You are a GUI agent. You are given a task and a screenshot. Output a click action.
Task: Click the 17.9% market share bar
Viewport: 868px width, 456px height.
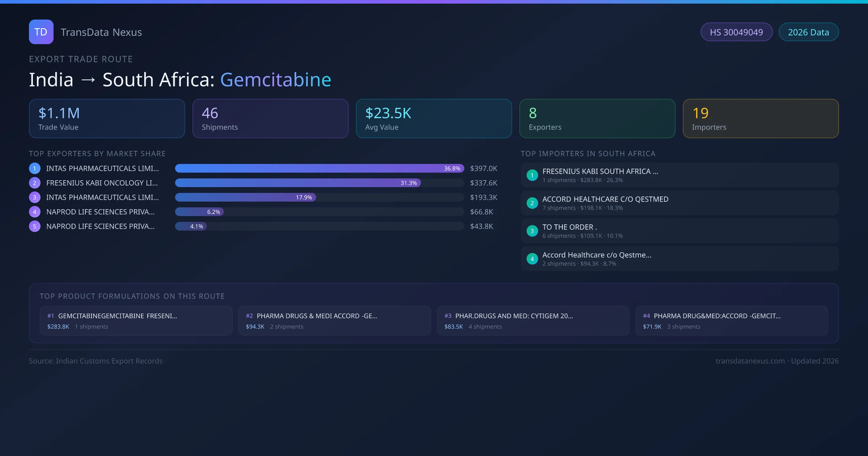pos(245,197)
